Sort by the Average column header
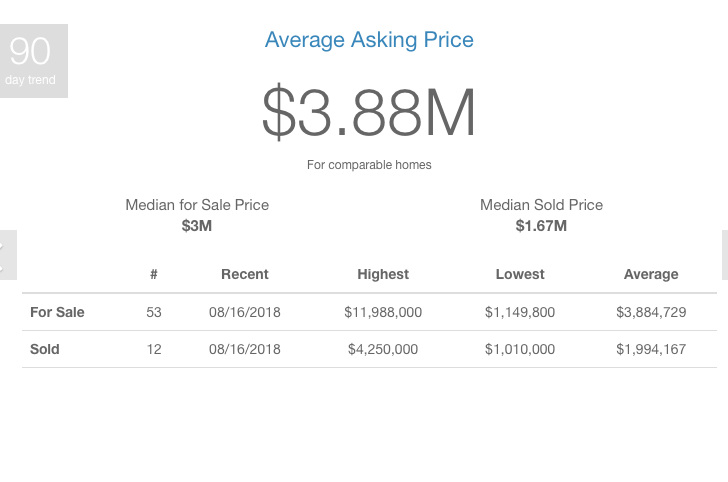The height and width of the screenshot is (482, 728). pos(651,274)
